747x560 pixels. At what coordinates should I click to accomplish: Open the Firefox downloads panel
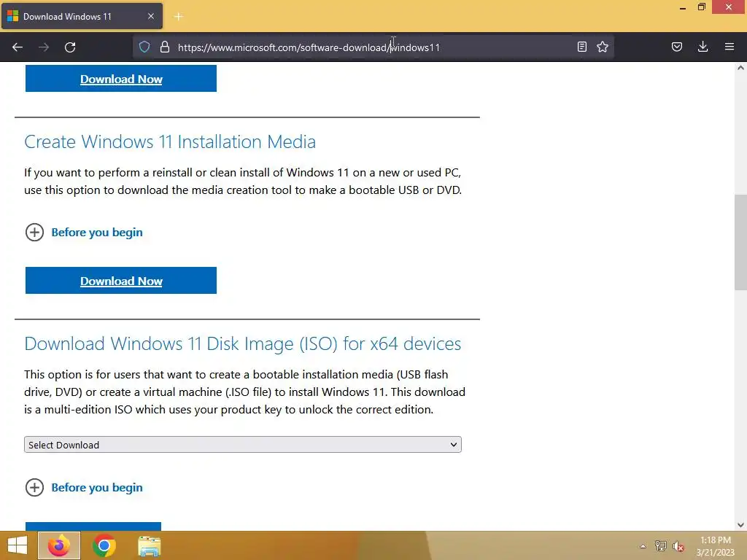point(703,47)
